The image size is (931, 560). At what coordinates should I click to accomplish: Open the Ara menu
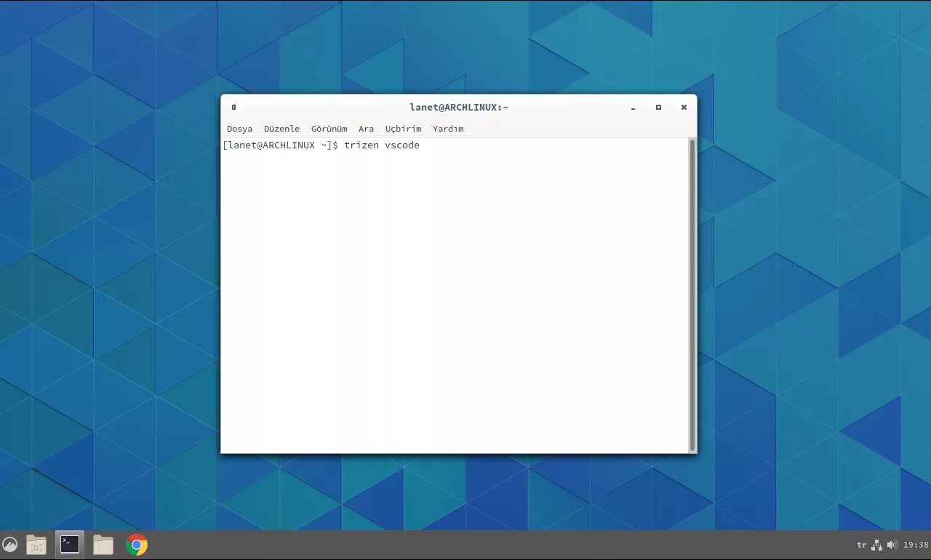(366, 129)
